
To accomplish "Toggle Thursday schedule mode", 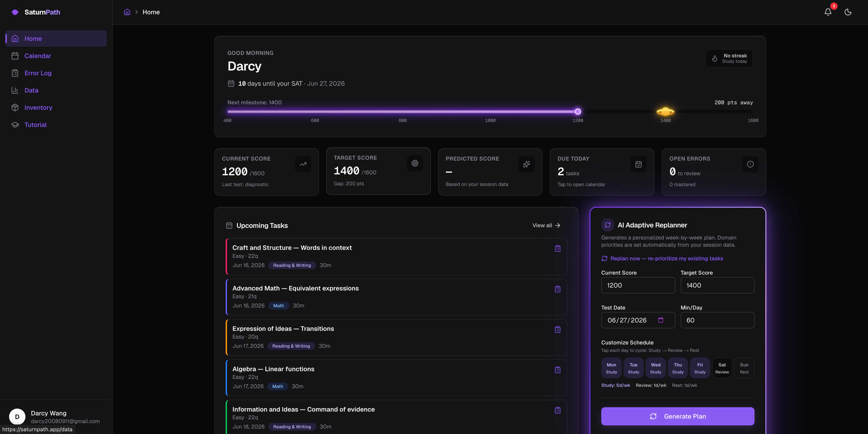I will point(678,368).
